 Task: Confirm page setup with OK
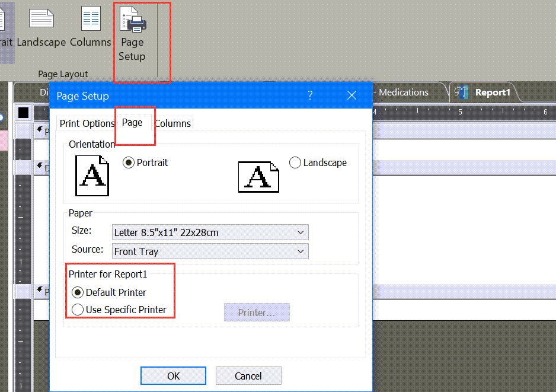coord(174,375)
